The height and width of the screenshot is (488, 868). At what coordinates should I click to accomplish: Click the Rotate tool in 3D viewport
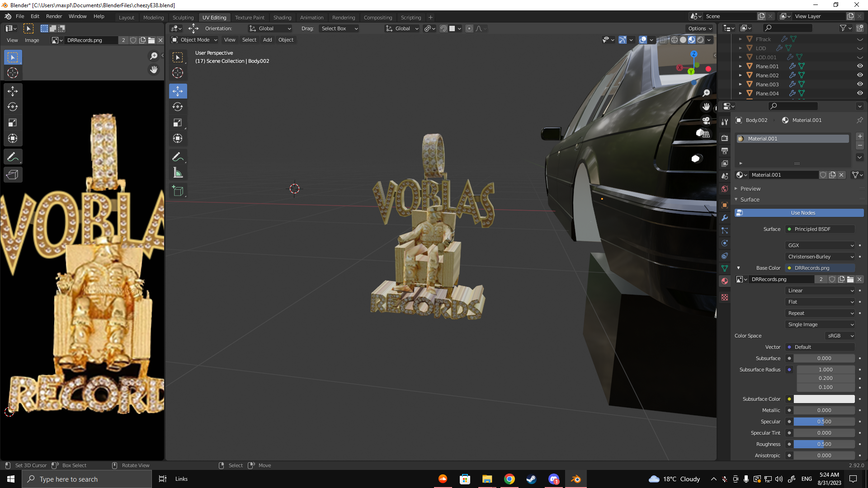point(178,107)
